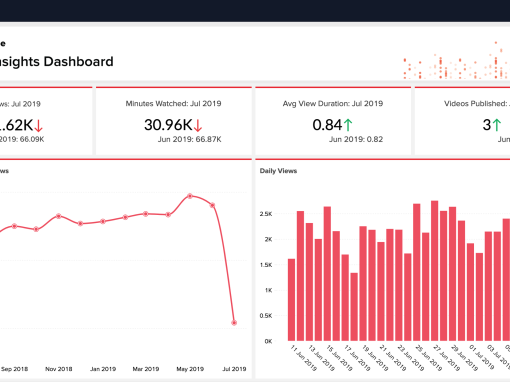This screenshot has height=382, width=510.
Task: Click the green up arrow beside 0.84
Action: coord(348,125)
